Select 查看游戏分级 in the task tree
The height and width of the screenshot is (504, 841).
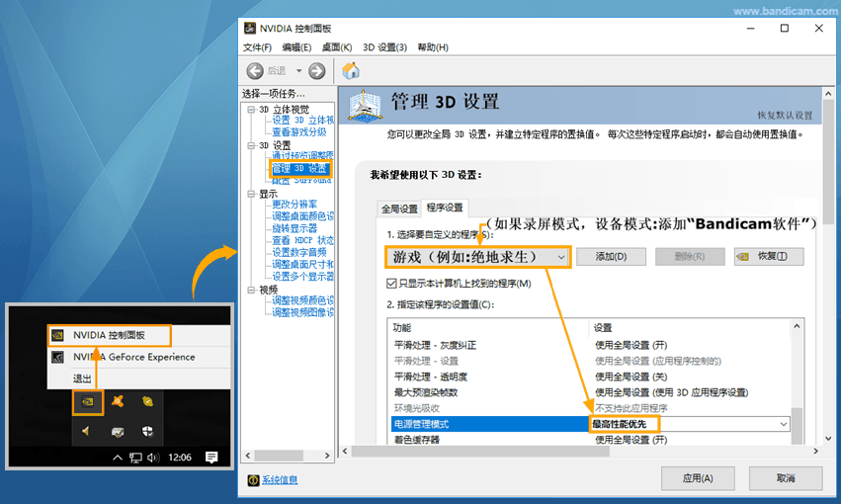pos(298,131)
